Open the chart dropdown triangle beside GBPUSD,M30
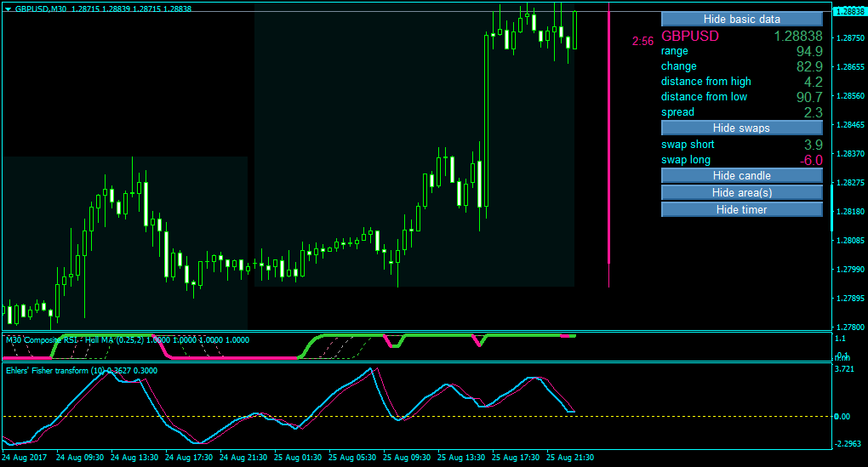 (x=8, y=9)
